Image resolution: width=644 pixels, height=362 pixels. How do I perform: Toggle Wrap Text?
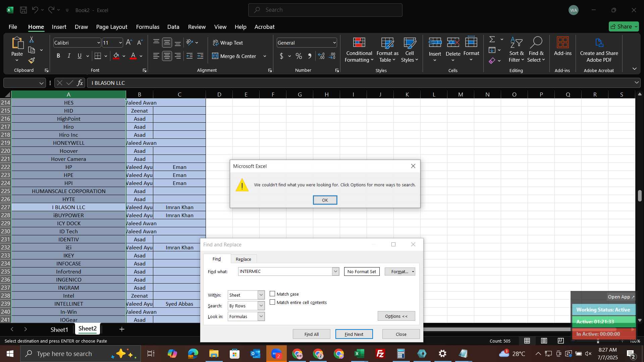[228, 43]
